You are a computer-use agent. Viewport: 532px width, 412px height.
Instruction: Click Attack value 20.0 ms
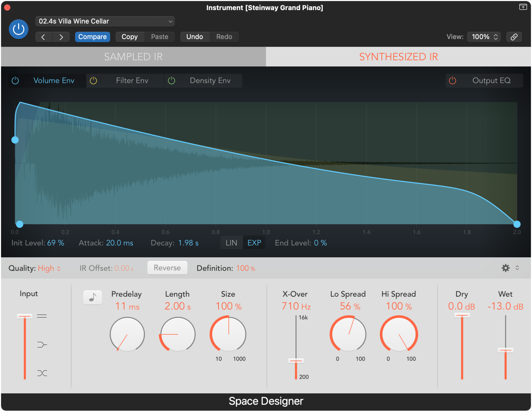point(120,243)
